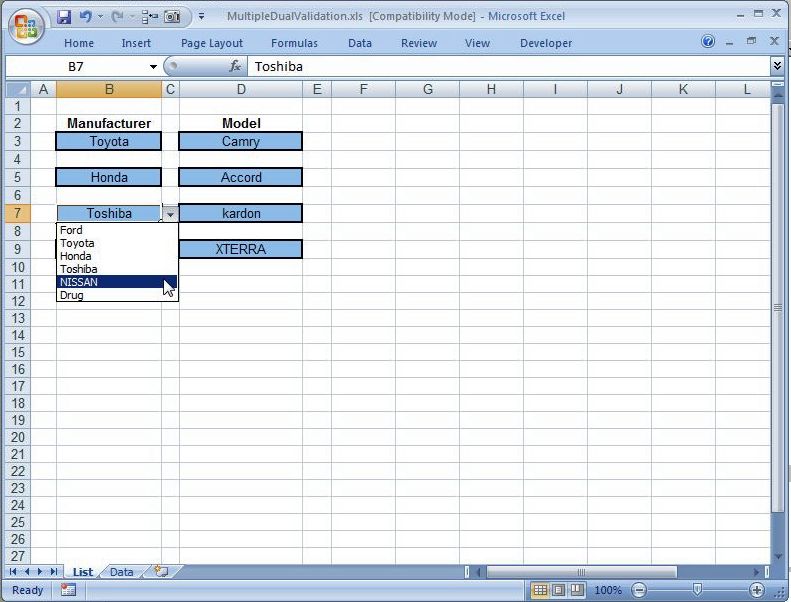Click the Camera icon in Quick Access Toolbar

(172, 17)
